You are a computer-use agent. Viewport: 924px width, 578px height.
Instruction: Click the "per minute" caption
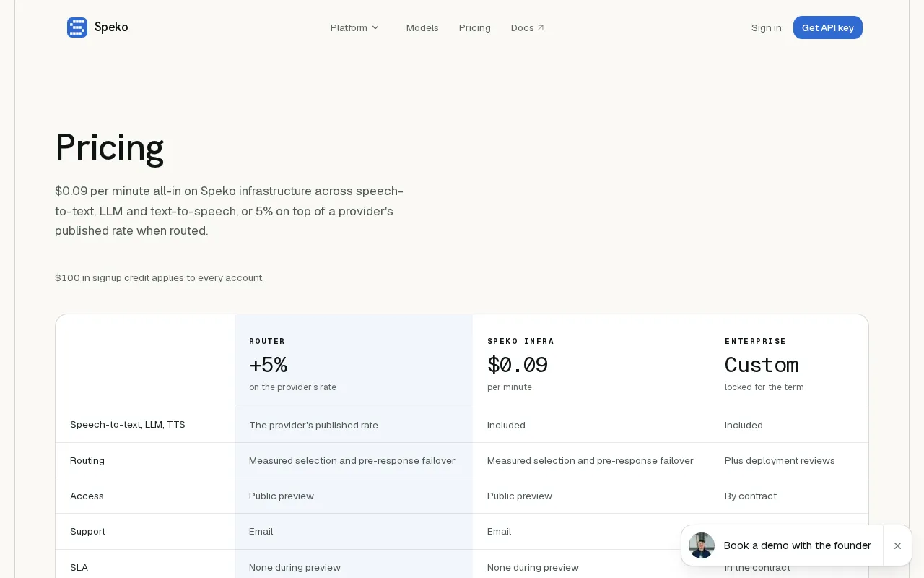point(510,387)
